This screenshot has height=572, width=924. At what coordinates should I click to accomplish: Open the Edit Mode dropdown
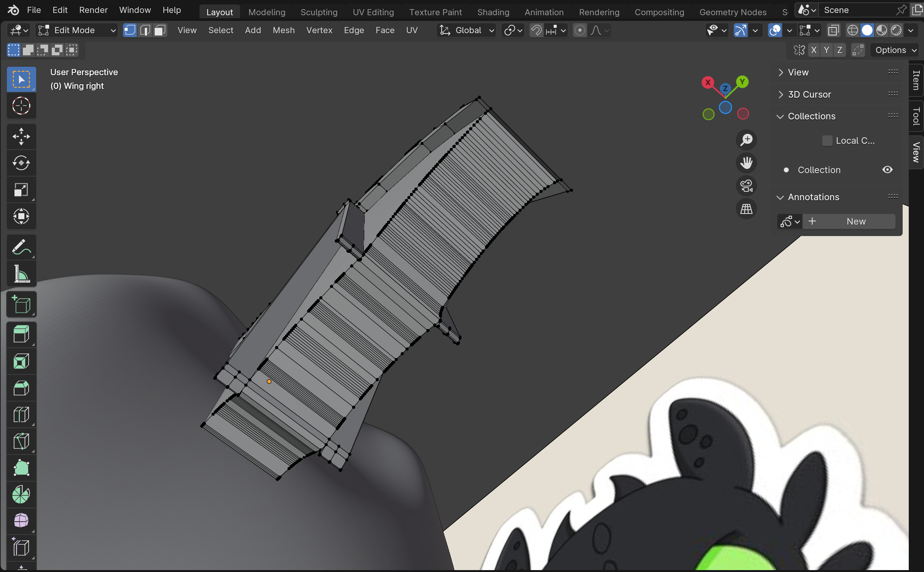click(77, 30)
